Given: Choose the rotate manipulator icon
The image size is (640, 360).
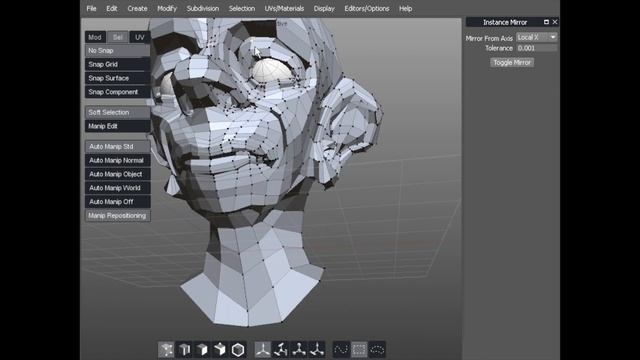Looking at the screenshot, I should 281,350.
